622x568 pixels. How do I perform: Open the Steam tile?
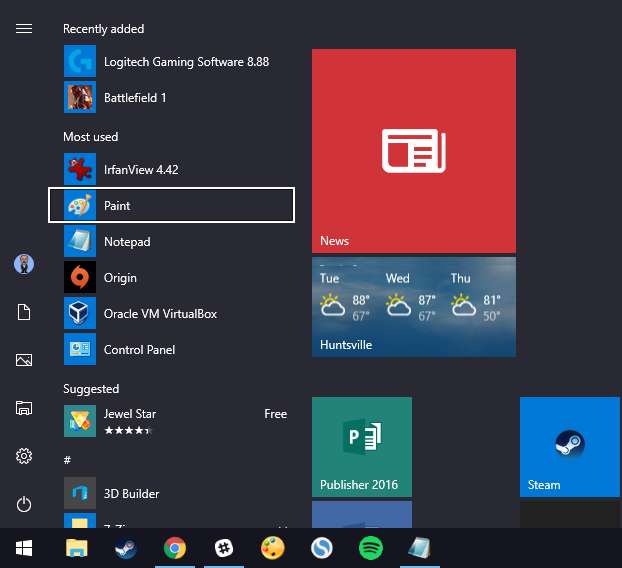(570, 446)
